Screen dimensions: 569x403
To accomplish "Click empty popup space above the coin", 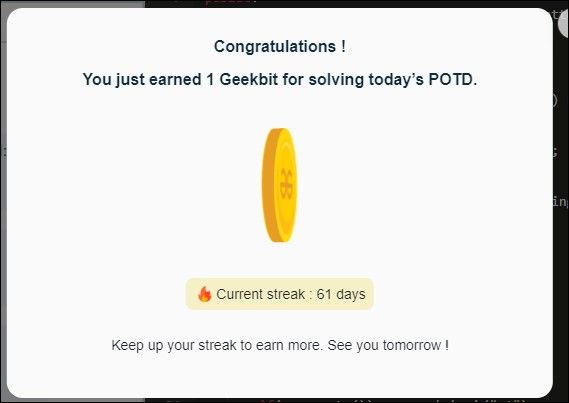I will tap(279, 109).
